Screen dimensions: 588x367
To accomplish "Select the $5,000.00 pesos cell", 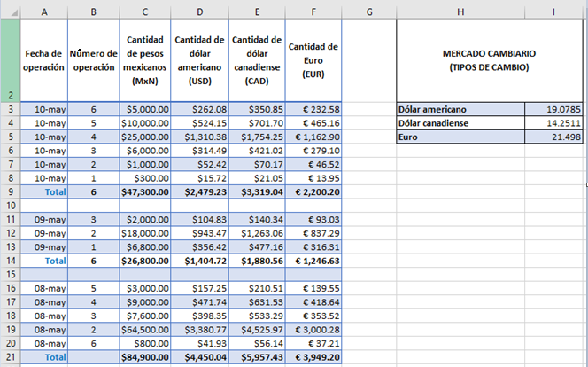I will tap(145, 109).
